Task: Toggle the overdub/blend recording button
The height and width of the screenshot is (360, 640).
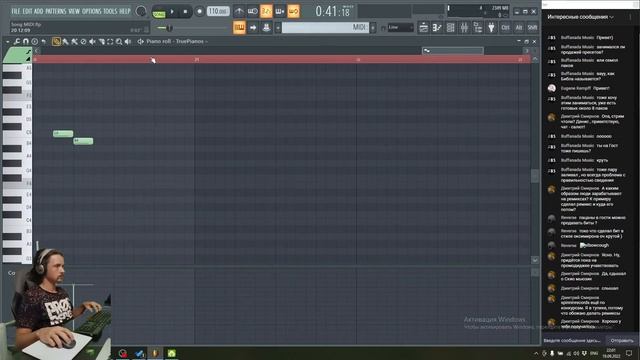Action: click(280, 11)
